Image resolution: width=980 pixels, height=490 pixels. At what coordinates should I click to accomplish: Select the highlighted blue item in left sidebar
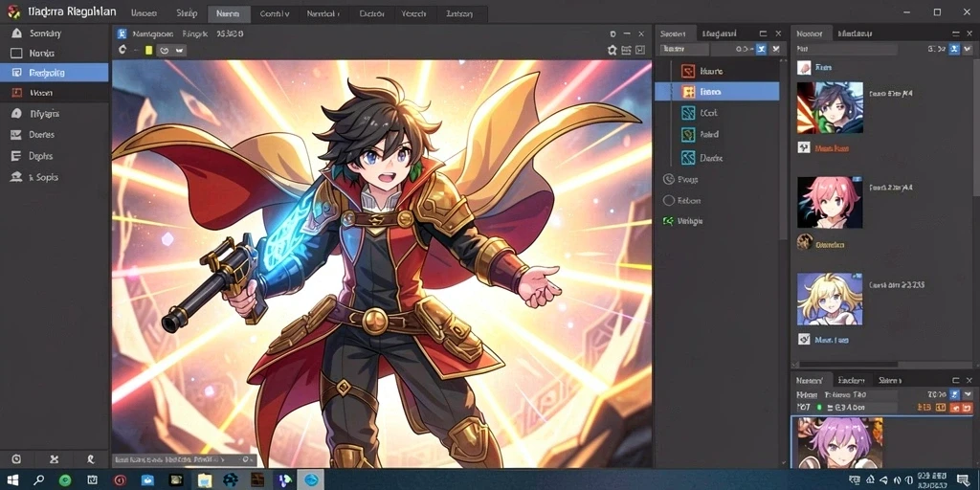(x=55, y=73)
